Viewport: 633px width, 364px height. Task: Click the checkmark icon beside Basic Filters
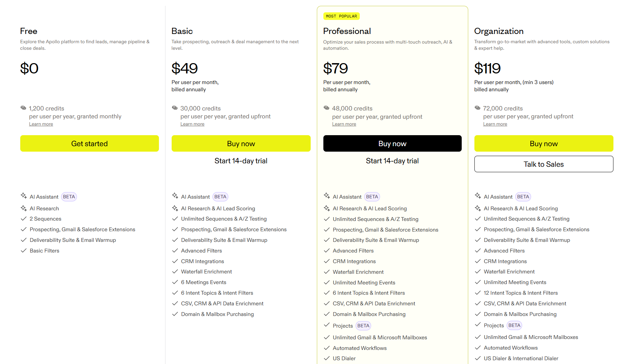24,251
